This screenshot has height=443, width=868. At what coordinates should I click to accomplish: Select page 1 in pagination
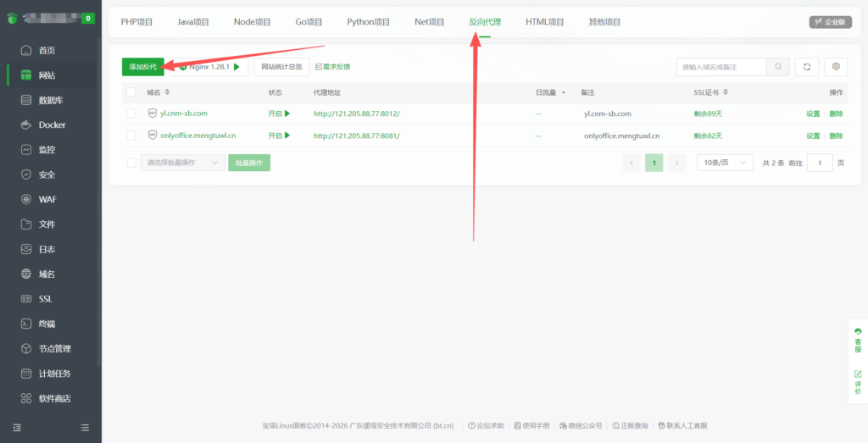coord(654,163)
